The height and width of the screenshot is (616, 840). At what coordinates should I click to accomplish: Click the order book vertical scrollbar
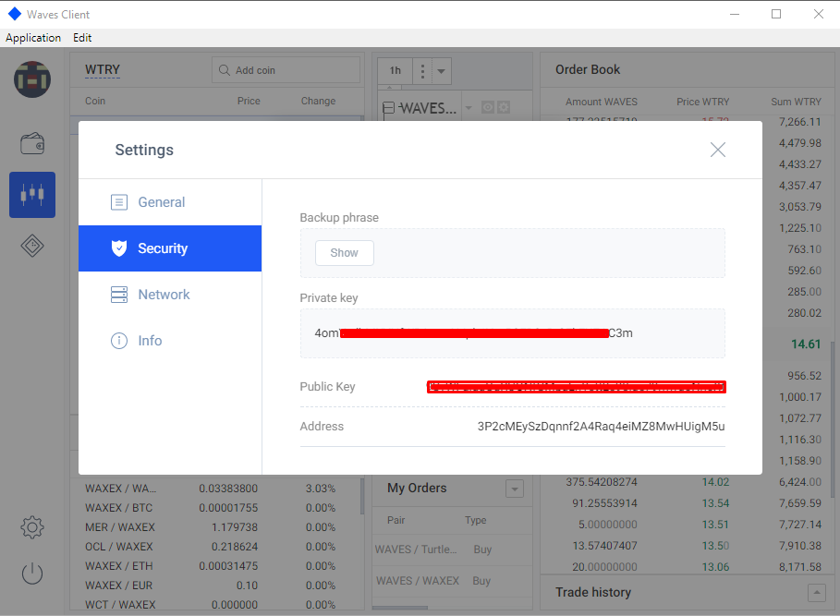coord(833,419)
